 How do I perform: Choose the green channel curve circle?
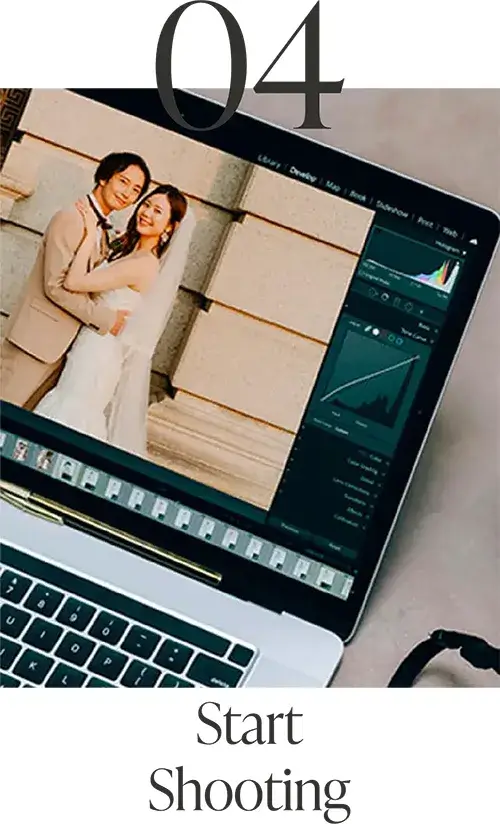coord(391,338)
